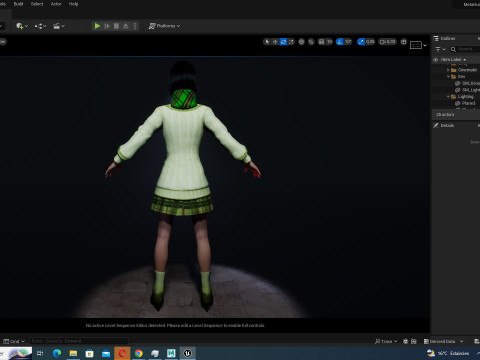Open the Actor menu
This screenshot has width=480, height=360.
(x=56, y=4)
